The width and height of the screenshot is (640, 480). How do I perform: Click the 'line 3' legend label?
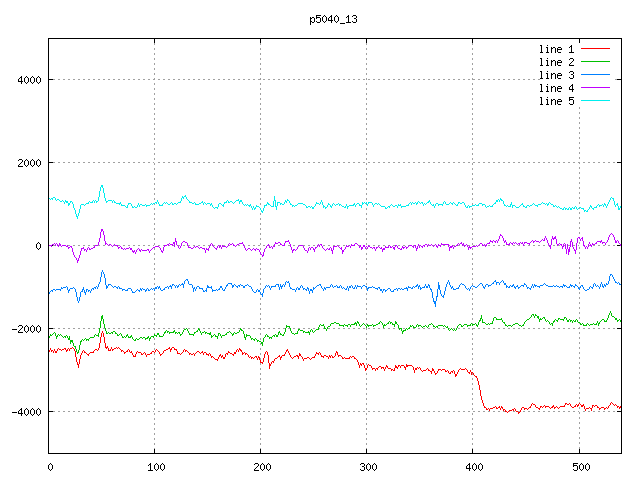(x=556, y=75)
